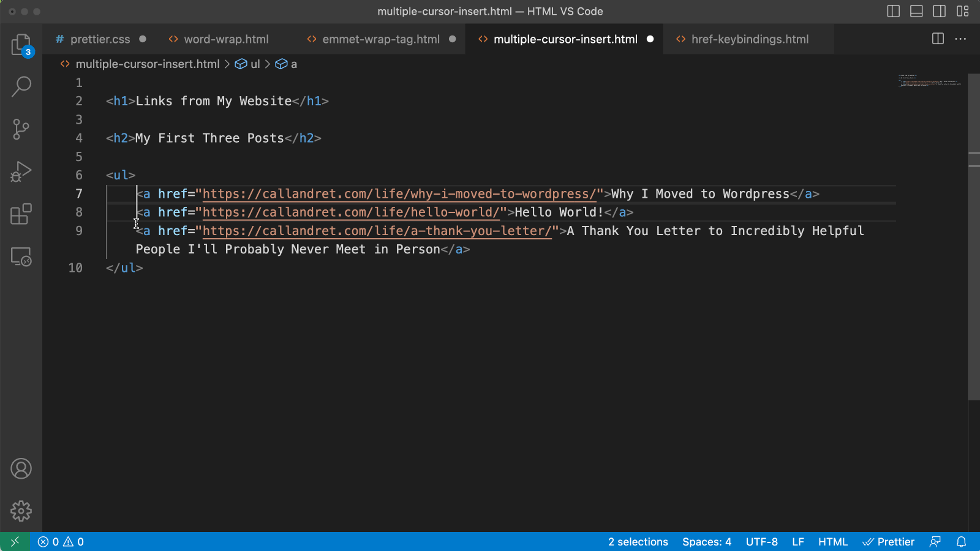Toggle the primary side bar layout button

pos(893,11)
